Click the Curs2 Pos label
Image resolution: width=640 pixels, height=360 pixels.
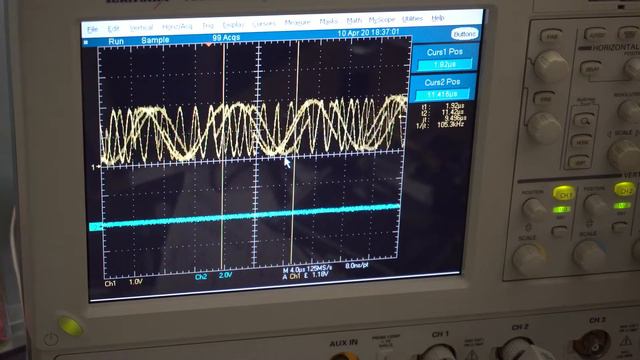[x=442, y=82]
